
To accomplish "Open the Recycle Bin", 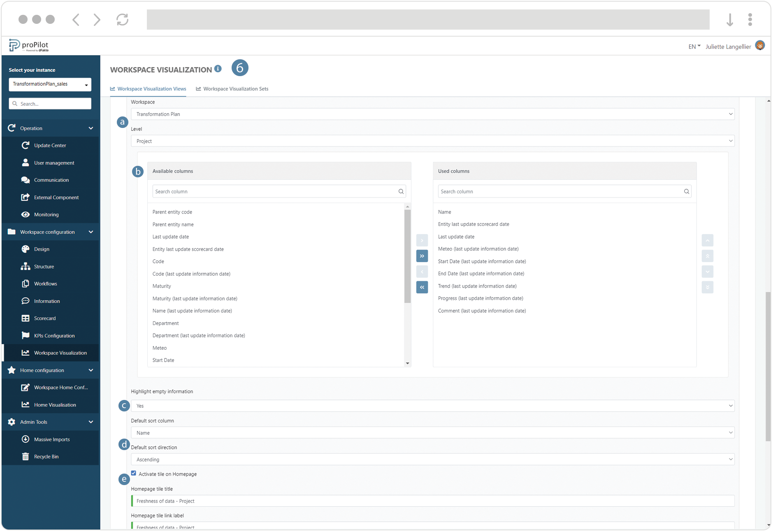I will (x=46, y=456).
